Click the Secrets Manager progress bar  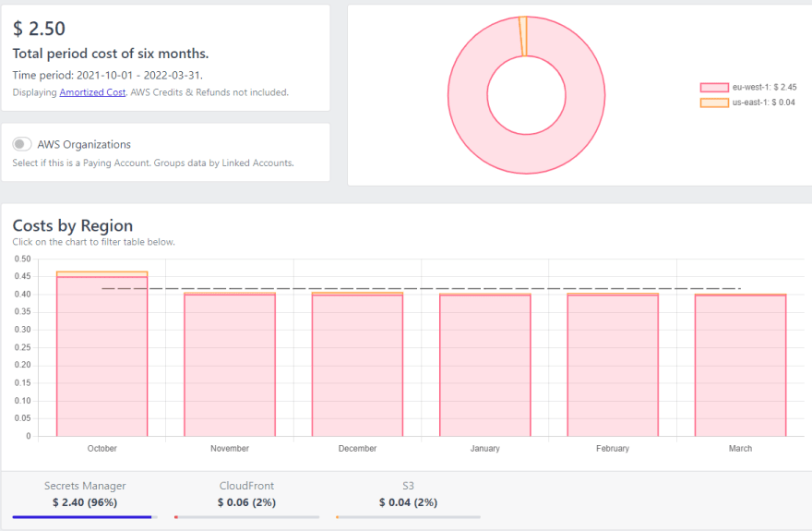pos(85,517)
